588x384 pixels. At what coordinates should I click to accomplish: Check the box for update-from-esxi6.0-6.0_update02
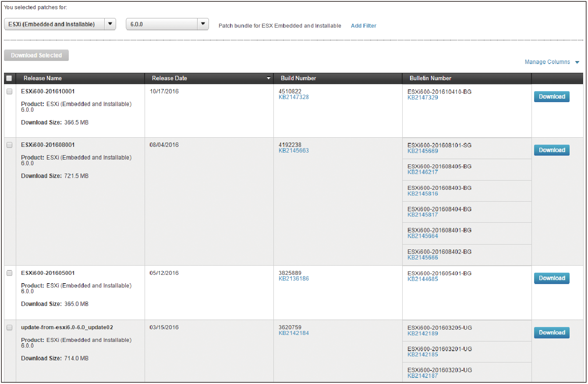coord(10,327)
